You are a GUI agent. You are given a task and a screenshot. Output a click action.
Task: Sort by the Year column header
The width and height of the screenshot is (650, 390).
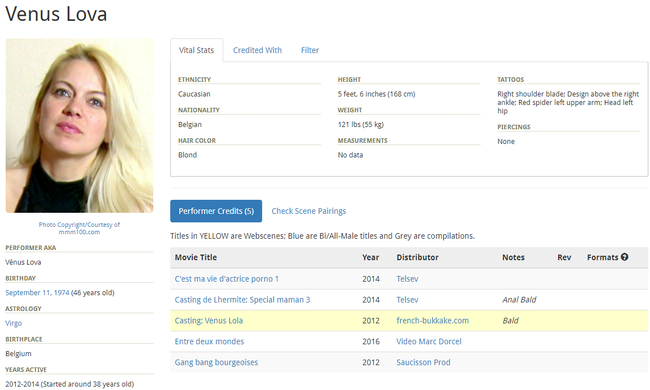click(x=370, y=257)
